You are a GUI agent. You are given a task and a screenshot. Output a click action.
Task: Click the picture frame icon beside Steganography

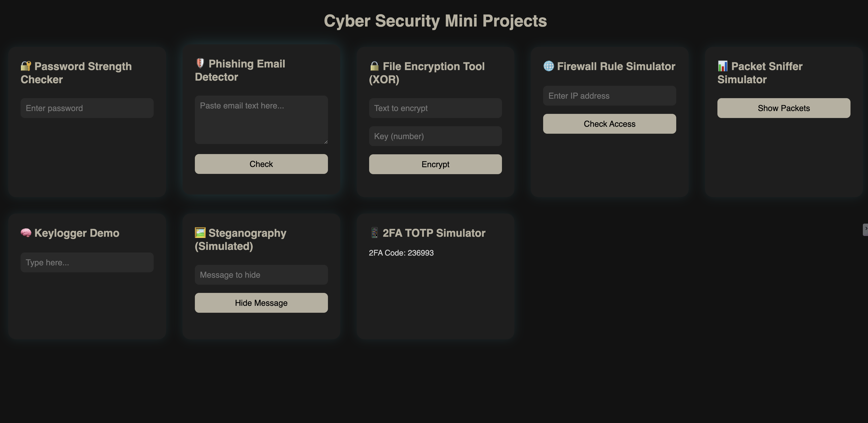200,233
